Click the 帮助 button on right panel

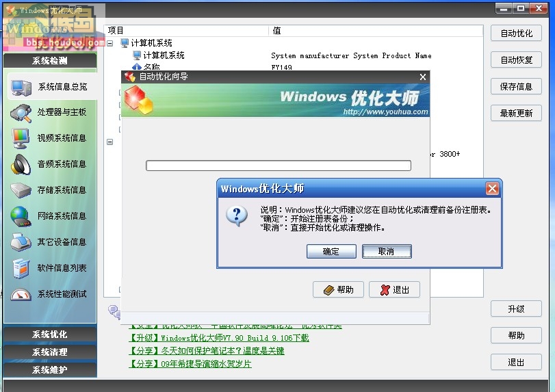click(516, 335)
